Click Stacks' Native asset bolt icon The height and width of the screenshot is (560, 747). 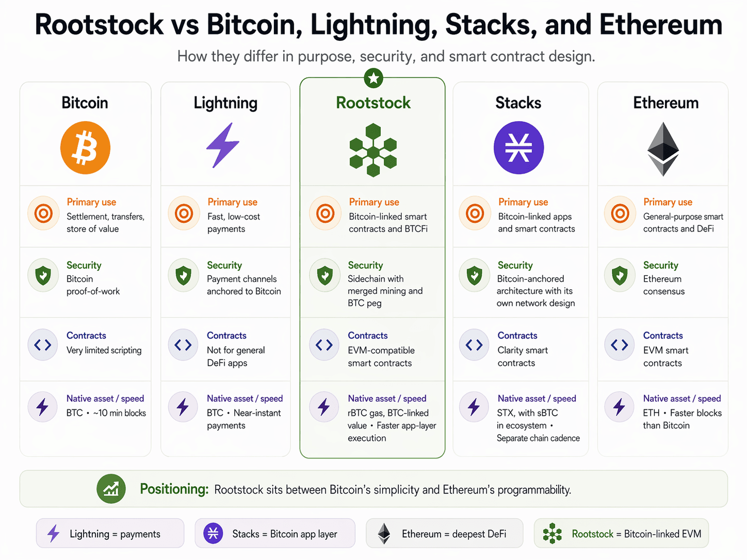[x=474, y=407]
